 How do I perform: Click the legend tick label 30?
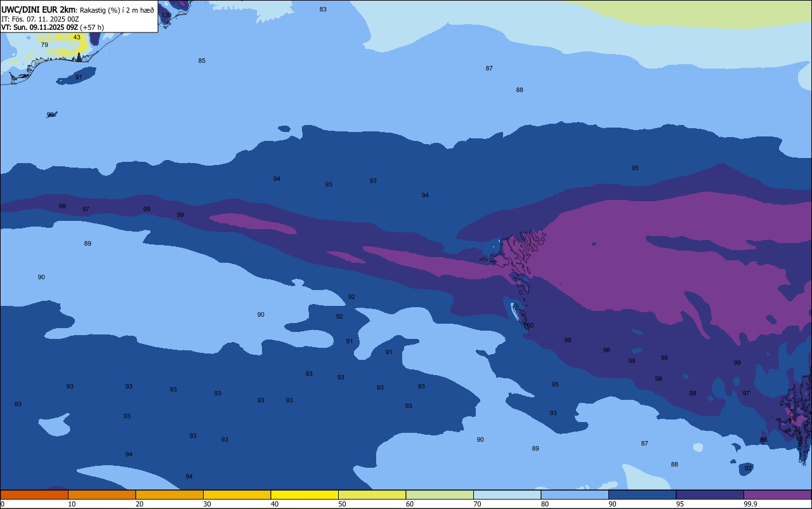click(x=207, y=504)
